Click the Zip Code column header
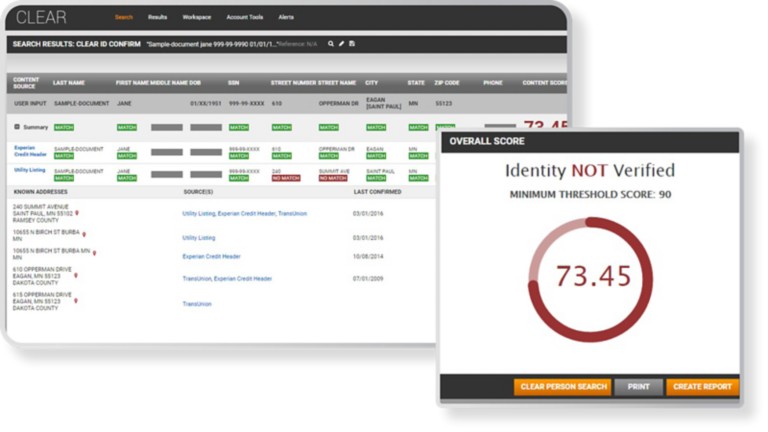768x432 pixels. click(x=447, y=83)
